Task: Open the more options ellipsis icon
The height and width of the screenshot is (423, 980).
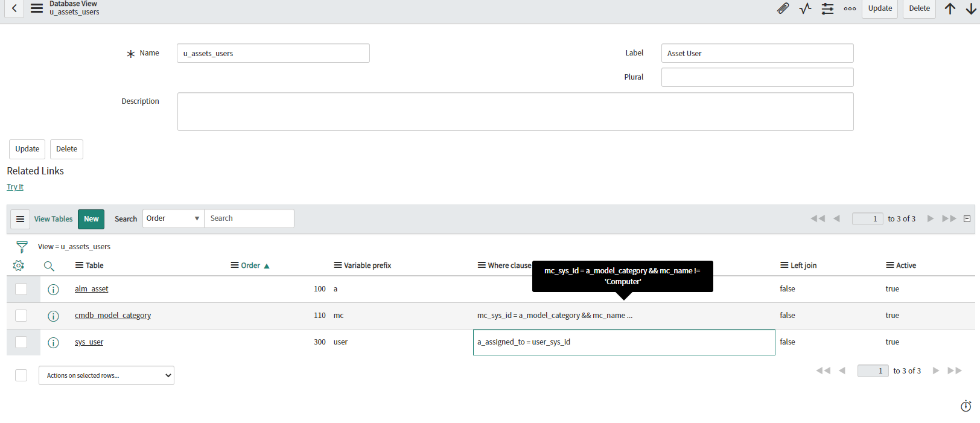Action: pos(850,8)
